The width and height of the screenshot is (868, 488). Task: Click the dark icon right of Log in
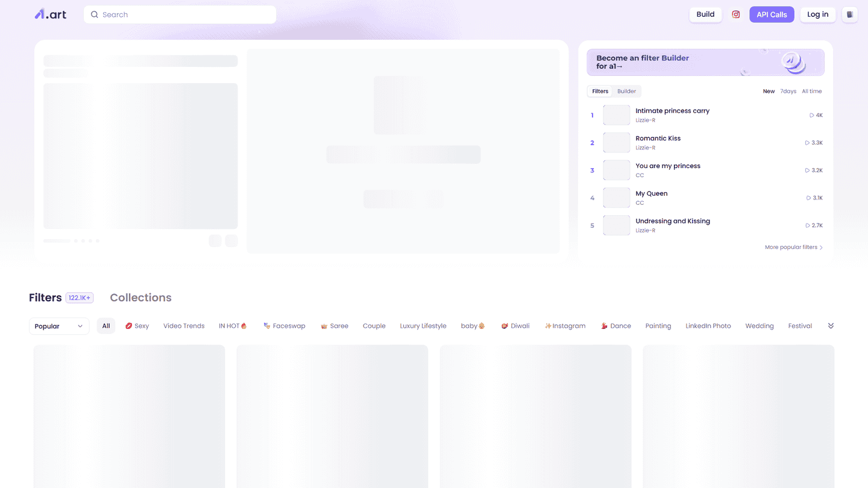[849, 14]
